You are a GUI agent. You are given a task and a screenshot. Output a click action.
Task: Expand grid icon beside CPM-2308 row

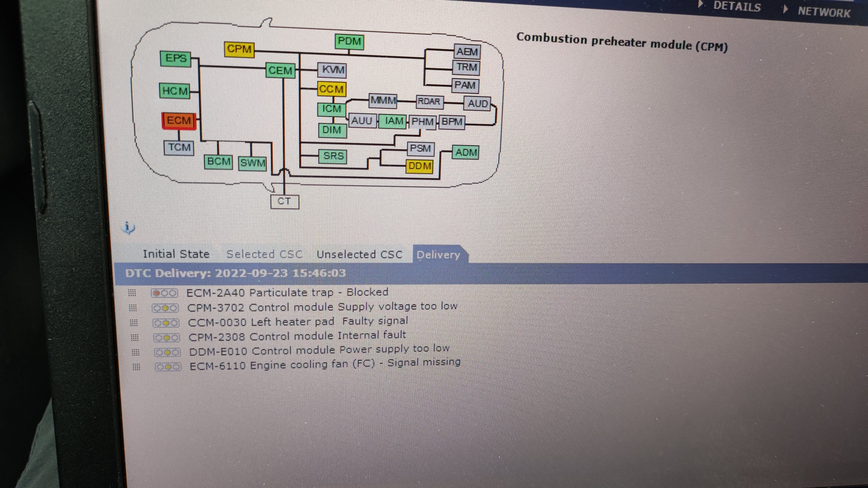(135, 337)
